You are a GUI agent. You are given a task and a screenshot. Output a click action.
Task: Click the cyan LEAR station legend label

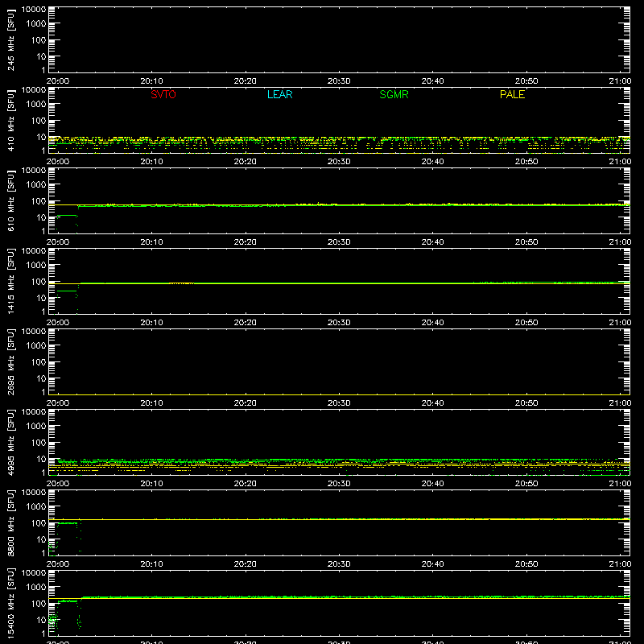[x=279, y=94]
